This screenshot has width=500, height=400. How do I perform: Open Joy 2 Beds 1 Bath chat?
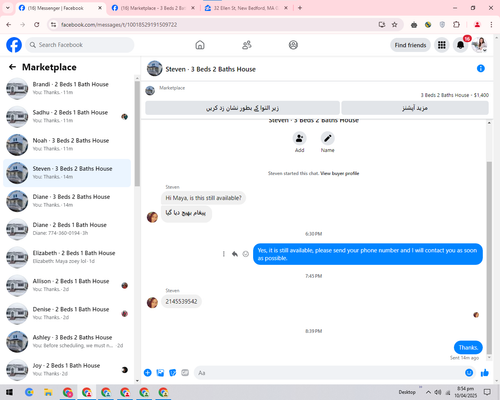point(67,369)
